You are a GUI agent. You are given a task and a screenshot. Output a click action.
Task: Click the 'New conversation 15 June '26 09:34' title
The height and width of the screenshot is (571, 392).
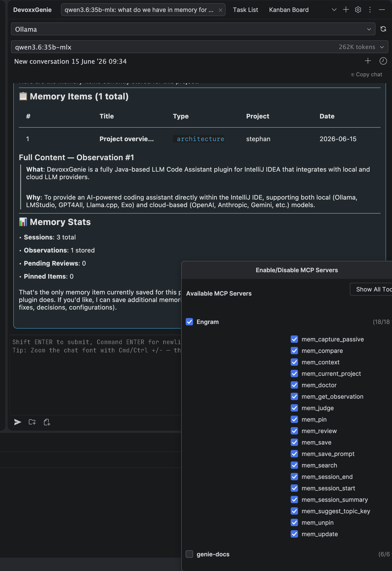coord(71,61)
